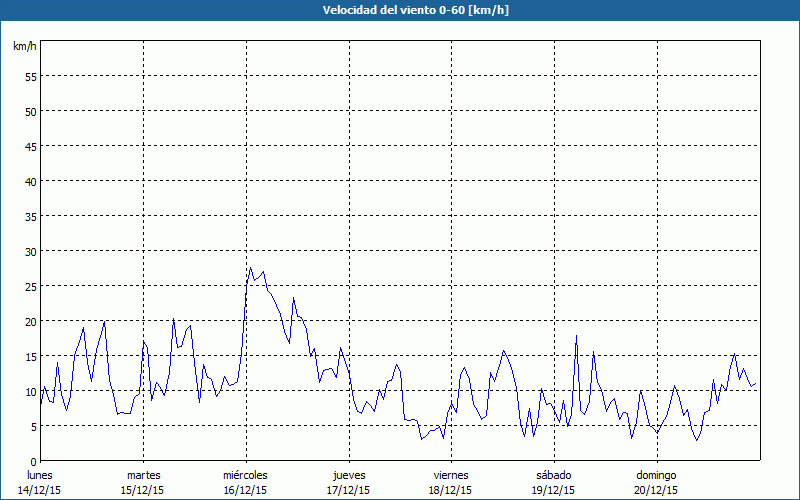800x500 pixels.
Task: Select the 'jueves' day label
Action: [348, 475]
